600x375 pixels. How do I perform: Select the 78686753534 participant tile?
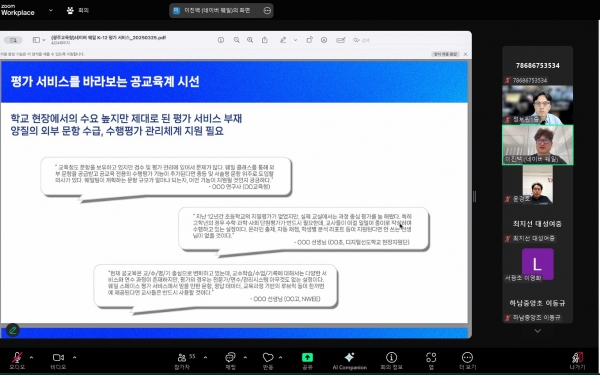pyautogui.click(x=537, y=65)
